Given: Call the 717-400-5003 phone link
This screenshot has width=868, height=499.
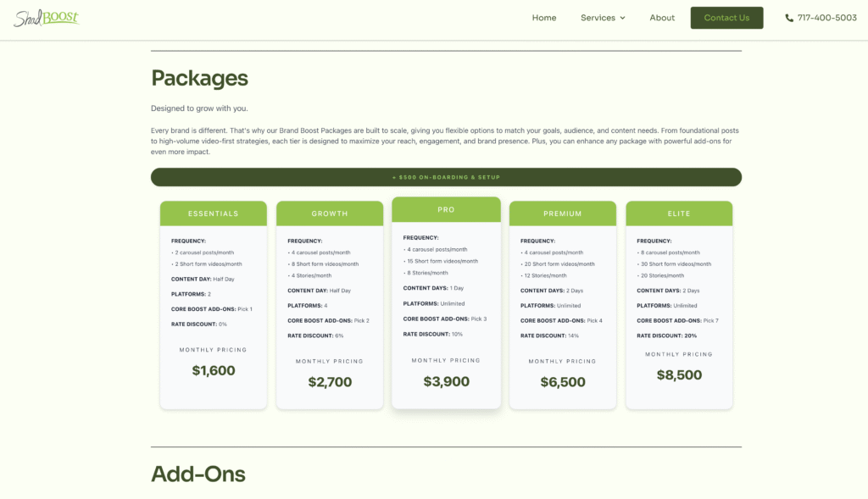Looking at the screenshot, I should pyautogui.click(x=826, y=18).
